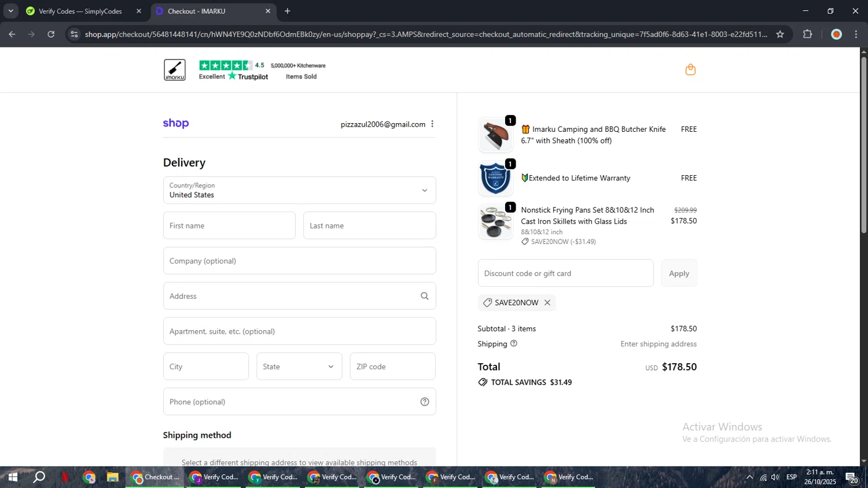Click the Company (optional) field

299,261
